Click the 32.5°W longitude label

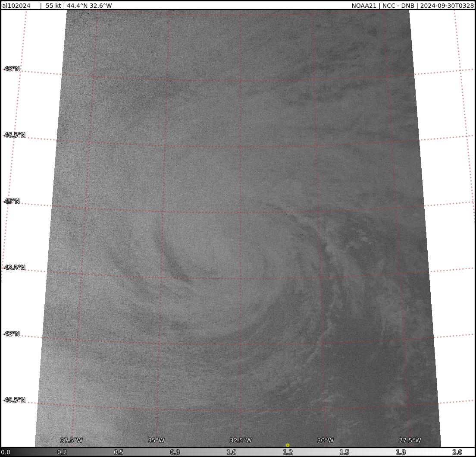(241, 440)
